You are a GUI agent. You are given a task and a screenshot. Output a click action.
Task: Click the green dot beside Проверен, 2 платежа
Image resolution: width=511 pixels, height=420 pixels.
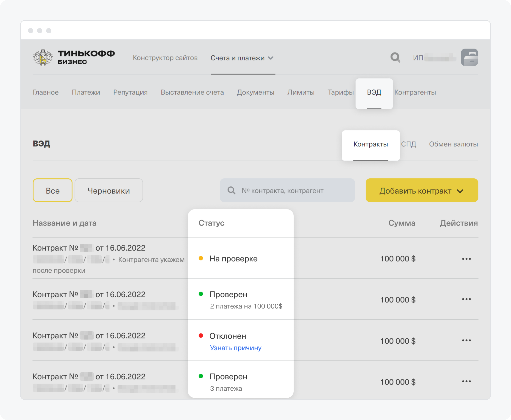pos(201,294)
